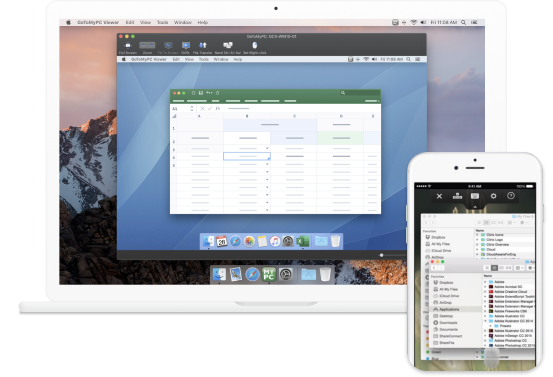Click the Set Right-click mouse icon
The image size is (553, 377).
255,45
